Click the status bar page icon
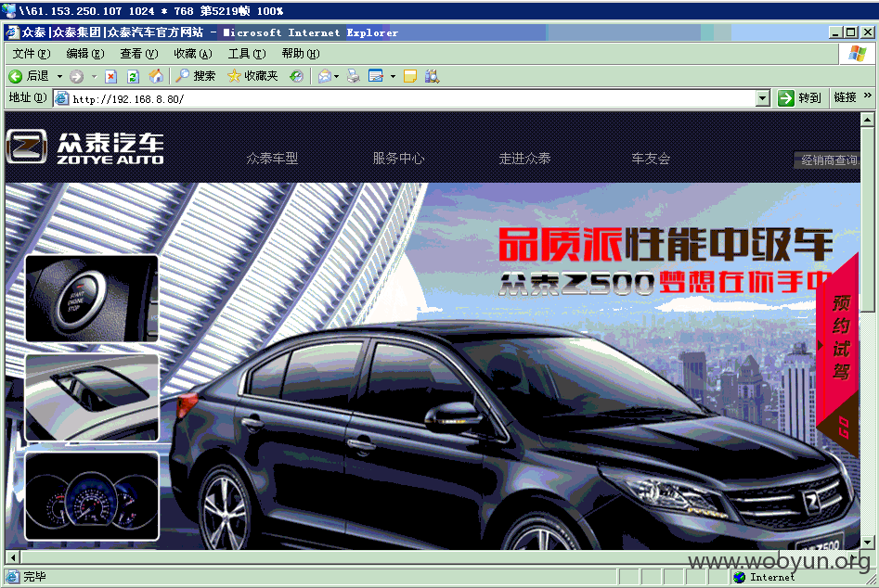The width and height of the screenshot is (879, 588). [x=12, y=576]
